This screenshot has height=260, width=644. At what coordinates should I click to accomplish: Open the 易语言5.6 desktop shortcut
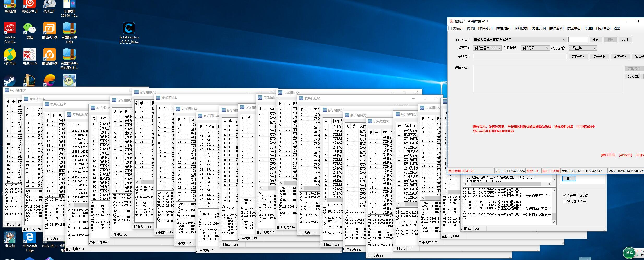pyautogui.click(x=30, y=57)
